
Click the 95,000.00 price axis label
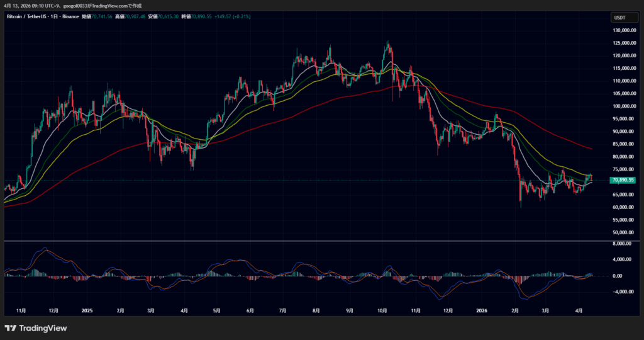point(625,119)
